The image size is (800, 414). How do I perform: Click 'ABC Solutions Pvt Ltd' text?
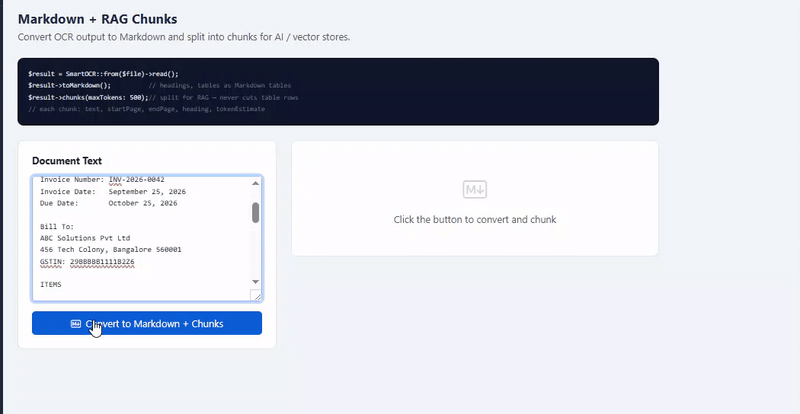[85, 238]
